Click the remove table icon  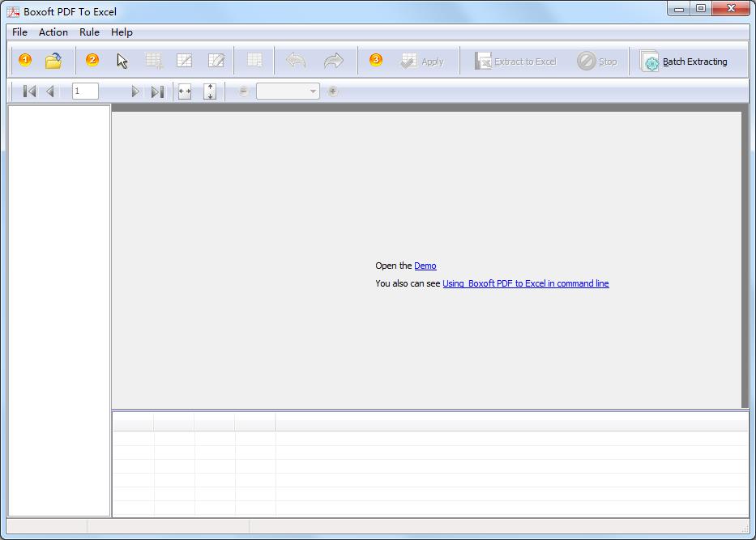[x=254, y=62]
